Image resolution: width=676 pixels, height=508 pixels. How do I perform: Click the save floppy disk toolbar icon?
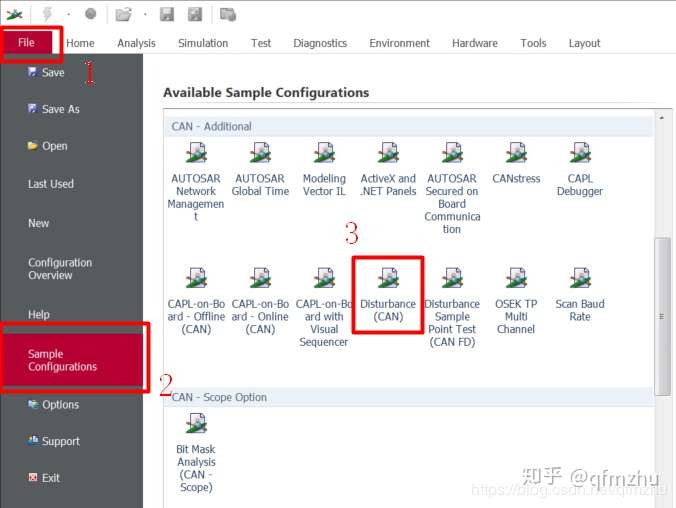[167, 14]
